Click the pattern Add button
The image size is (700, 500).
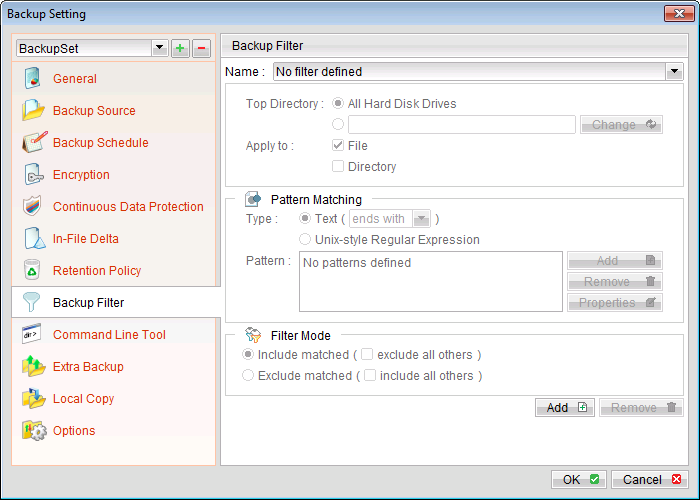point(615,261)
